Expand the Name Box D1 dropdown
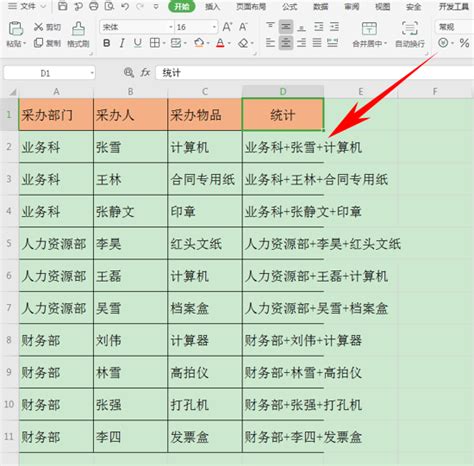 [x=92, y=73]
